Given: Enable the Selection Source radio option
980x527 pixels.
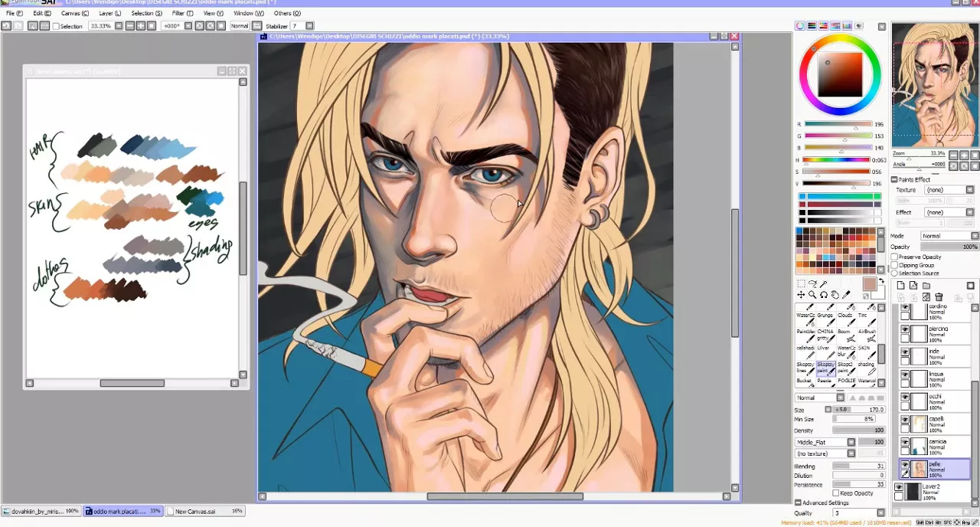Looking at the screenshot, I should coord(894,273).
